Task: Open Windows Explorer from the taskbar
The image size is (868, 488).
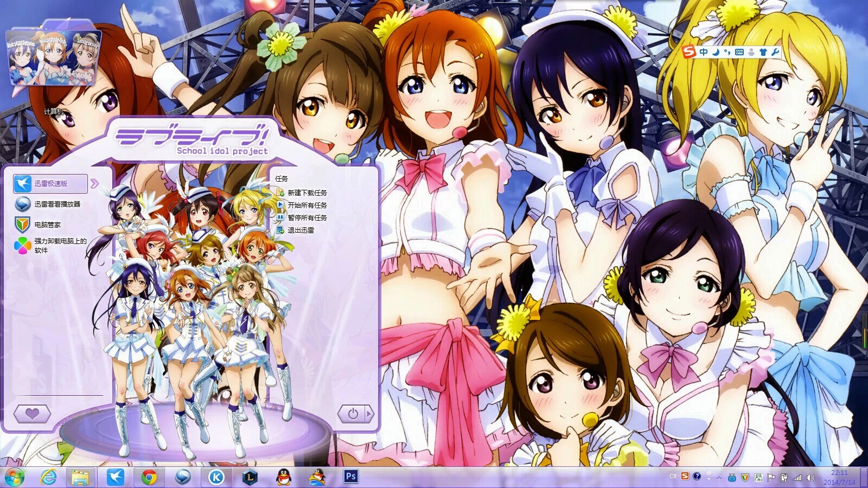Action: pyautogui.click(x=81, y=477)
